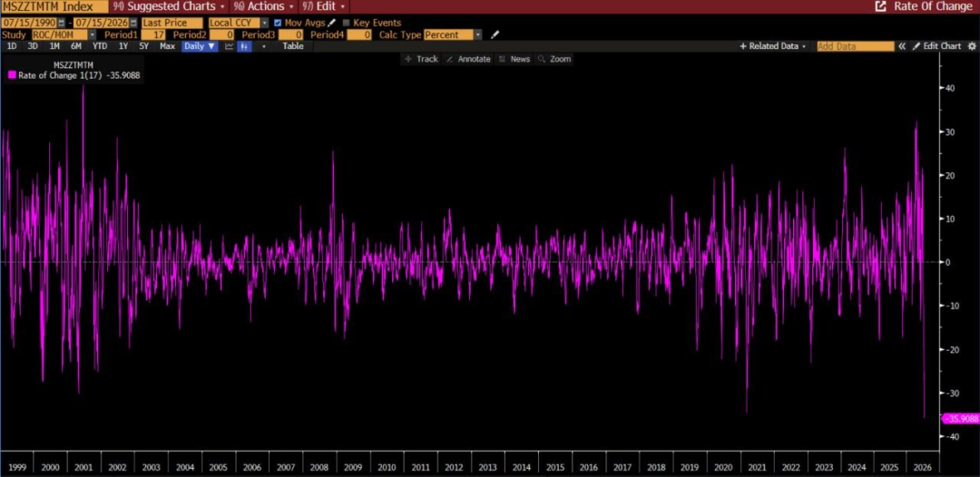Click the magenta legend color swatch
The width and height of the screenshot is (980, 477).
12,75
